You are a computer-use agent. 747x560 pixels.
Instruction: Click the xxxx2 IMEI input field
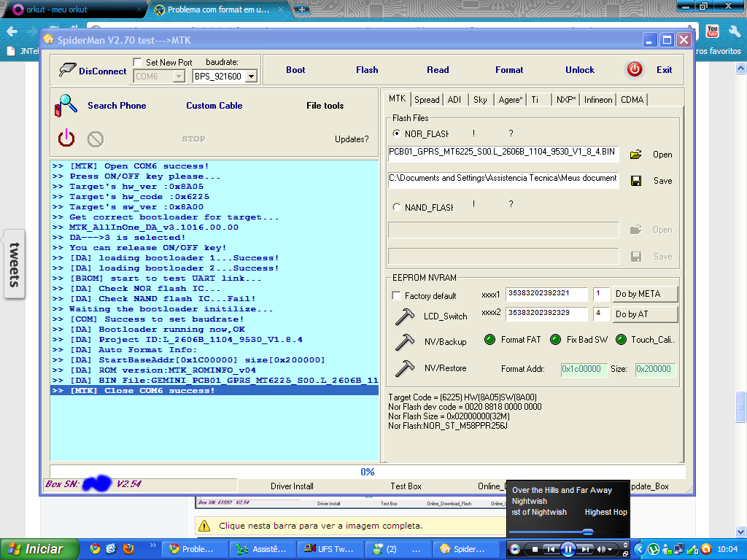coord(546,314)
